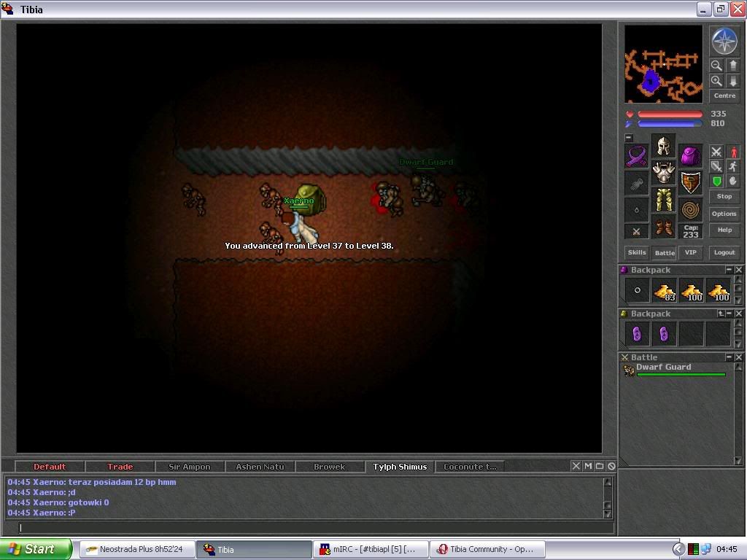Image resolution: width=747 pixels, height=560 pixels.
Task: Select the plate armor in the body slot
Action: point(664,173)
